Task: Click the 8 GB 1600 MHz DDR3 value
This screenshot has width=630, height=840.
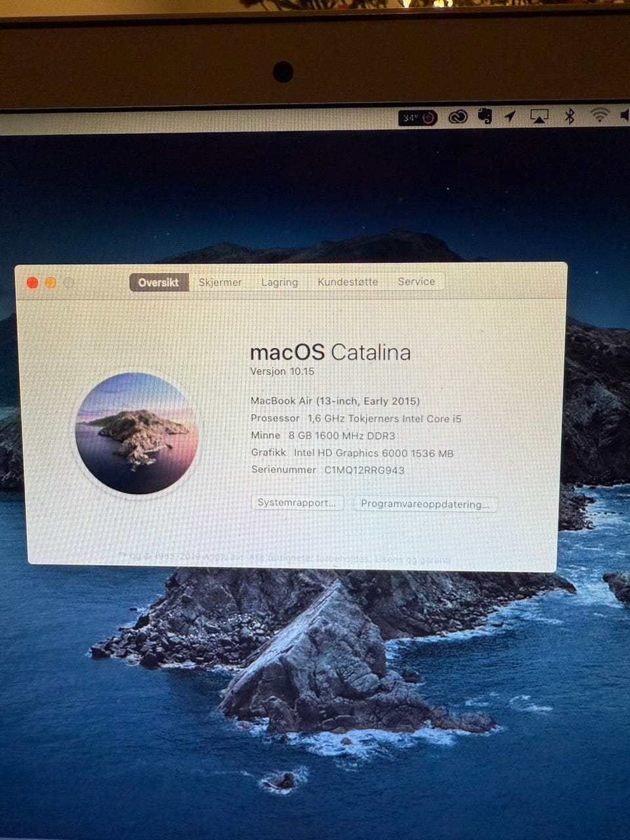Action: tap(342, 436)
